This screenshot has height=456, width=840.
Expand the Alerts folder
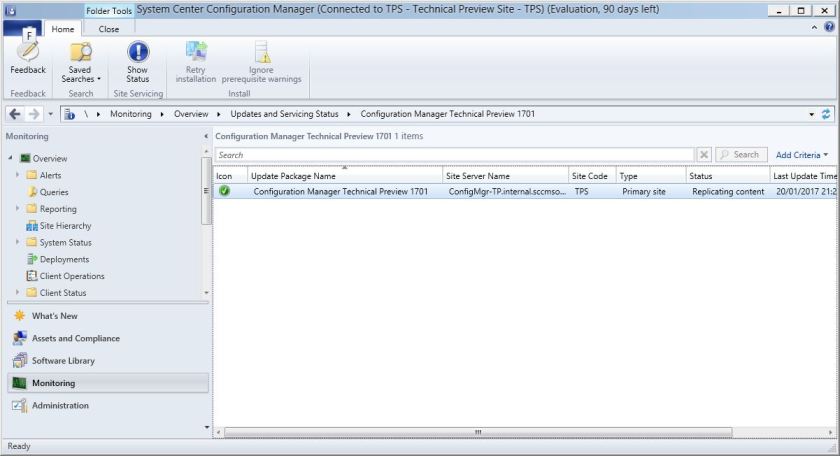click(17, 175)
